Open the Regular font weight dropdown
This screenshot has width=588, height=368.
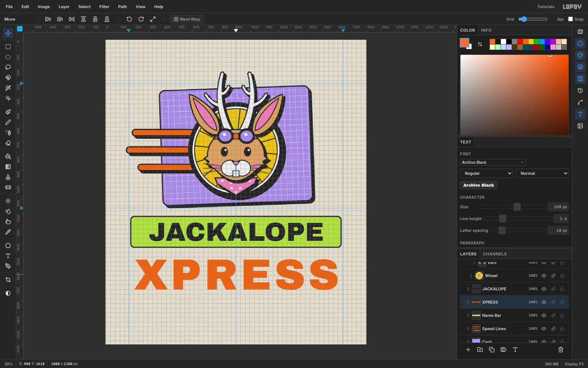pos(486,173)
